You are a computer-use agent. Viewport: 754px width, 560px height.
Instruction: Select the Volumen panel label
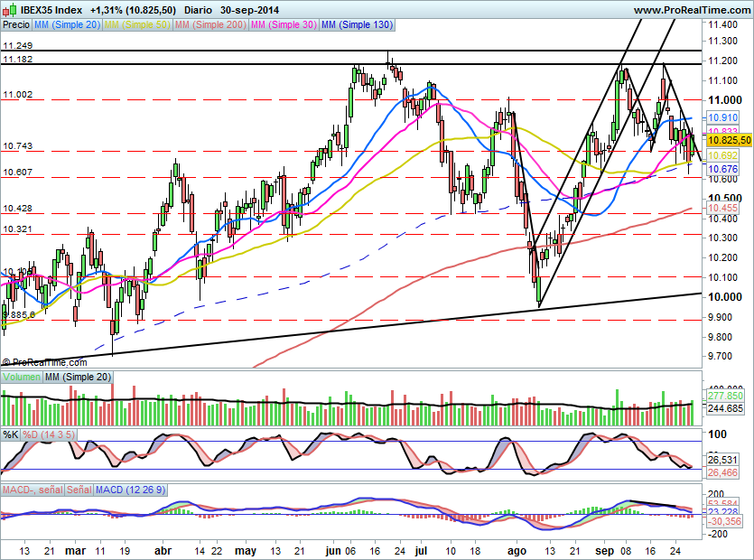[21, 374]
